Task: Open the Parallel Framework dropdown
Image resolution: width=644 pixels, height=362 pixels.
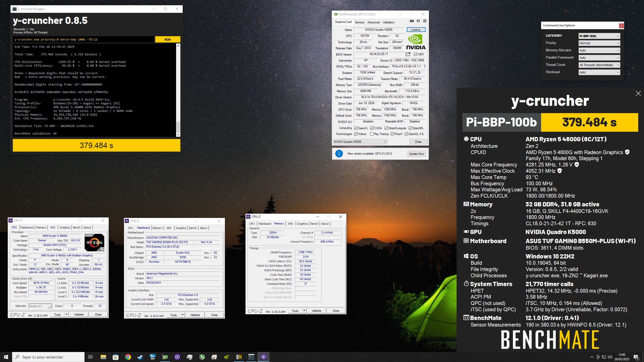Action: tap(599, 58)
